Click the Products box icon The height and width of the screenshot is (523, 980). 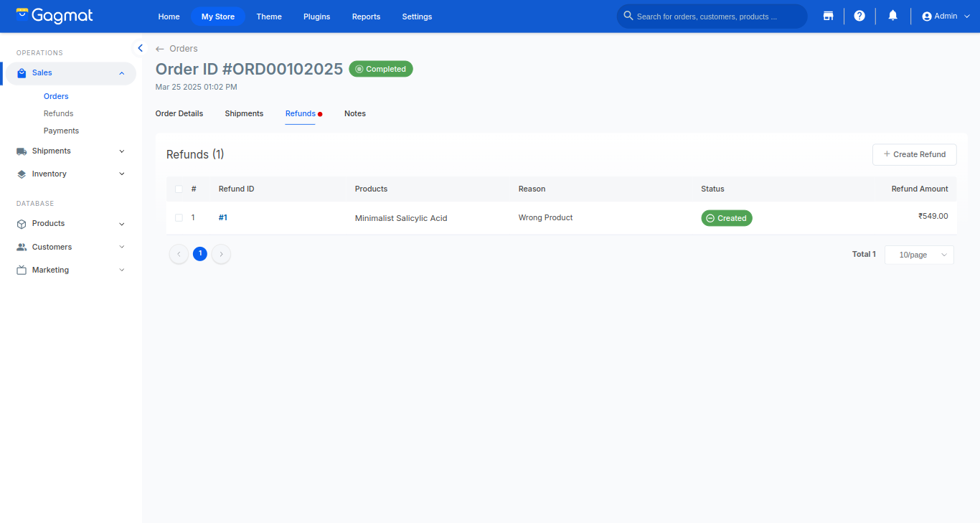tap(22, 224)
